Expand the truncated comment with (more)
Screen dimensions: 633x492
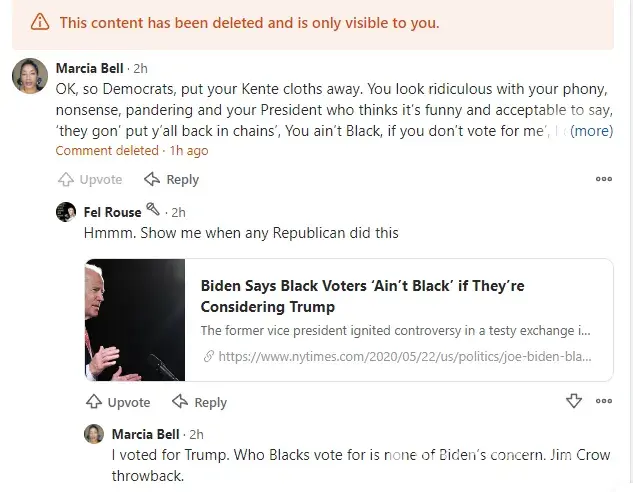[x=591, y=130]
